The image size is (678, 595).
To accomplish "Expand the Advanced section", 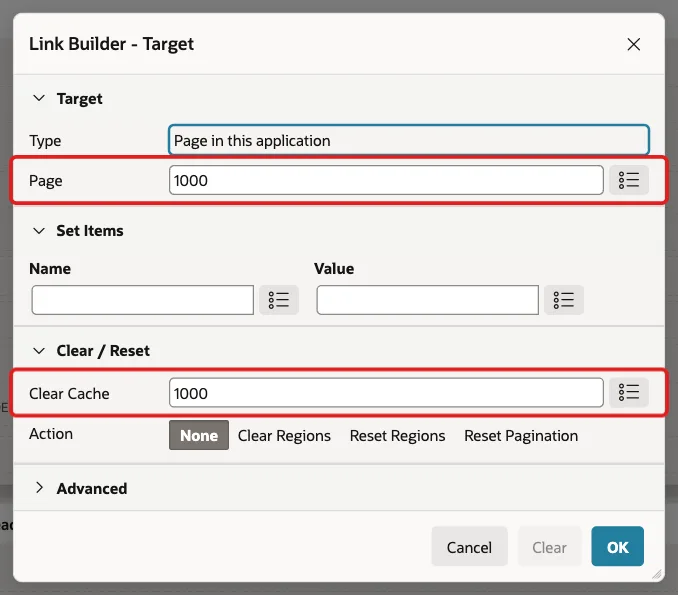I will [39, 488].
